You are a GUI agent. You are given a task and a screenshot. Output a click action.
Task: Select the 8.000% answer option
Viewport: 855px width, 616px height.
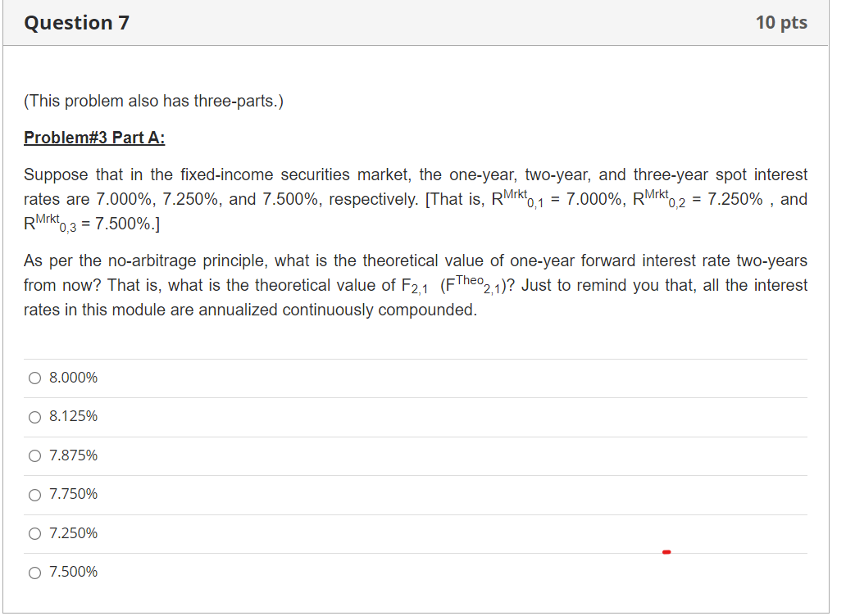(x=34, y=378)
